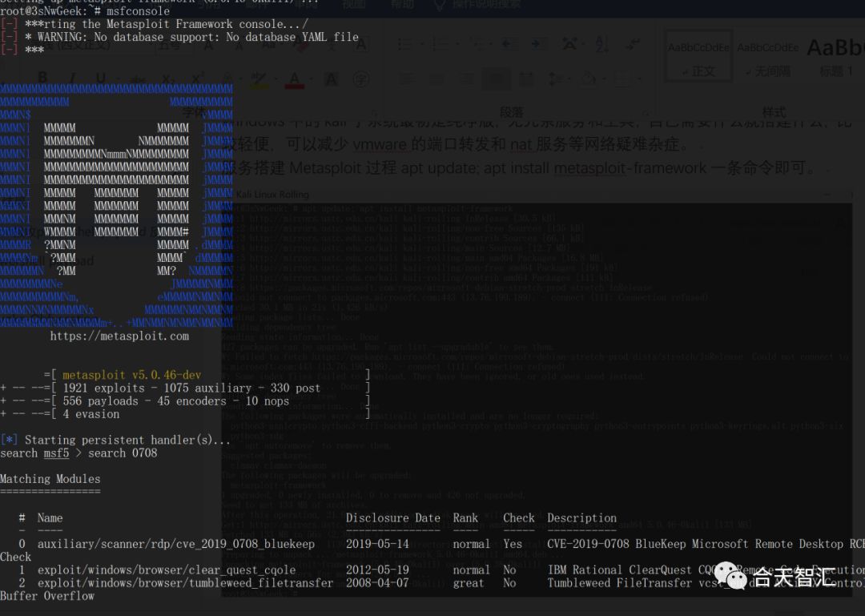This screenshot has height=616, width=865.
Task: Click the Disclosure Date column header
Action: tap(392, 518)
